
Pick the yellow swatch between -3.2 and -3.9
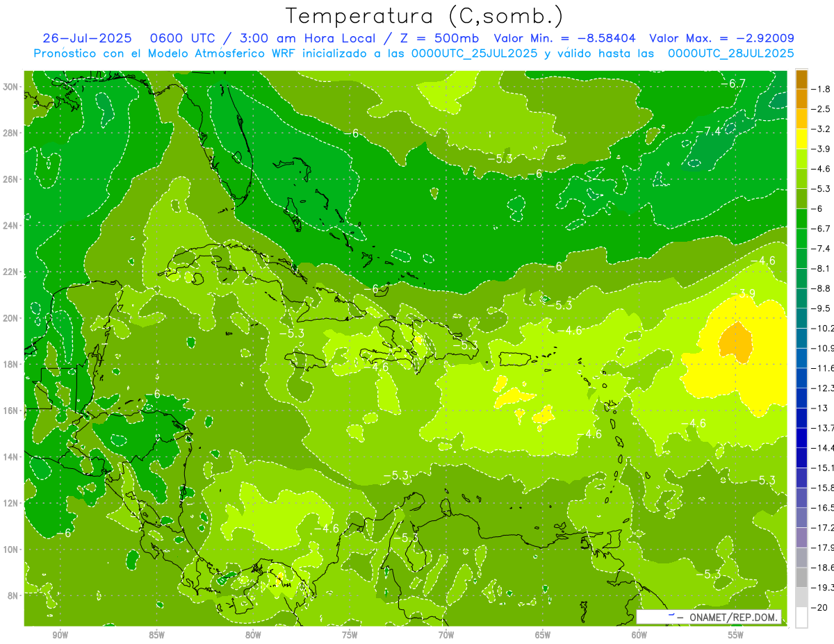(801, 139)
